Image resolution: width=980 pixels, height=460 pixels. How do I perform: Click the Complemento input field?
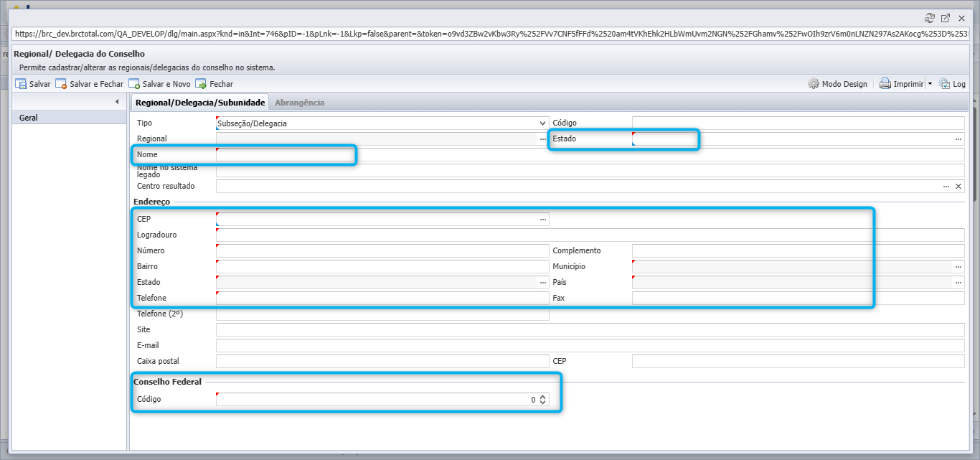tap(798, 250)
